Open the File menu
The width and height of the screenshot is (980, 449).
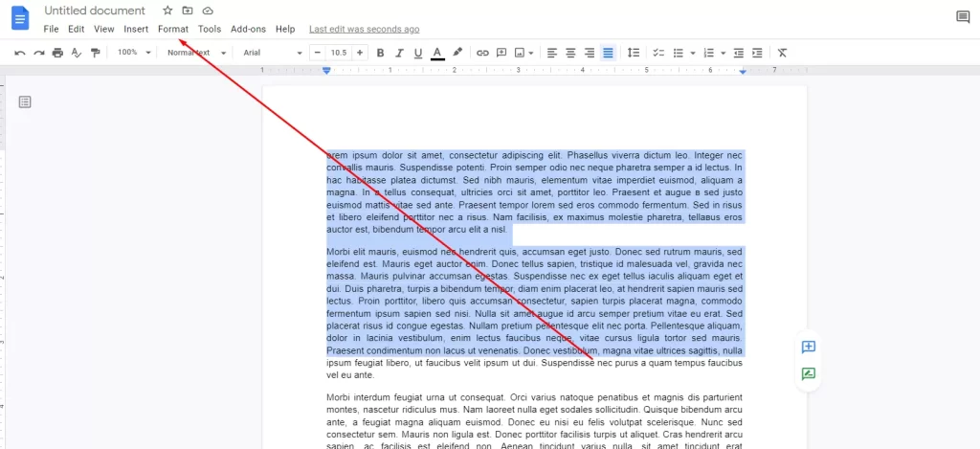[52, 29]
